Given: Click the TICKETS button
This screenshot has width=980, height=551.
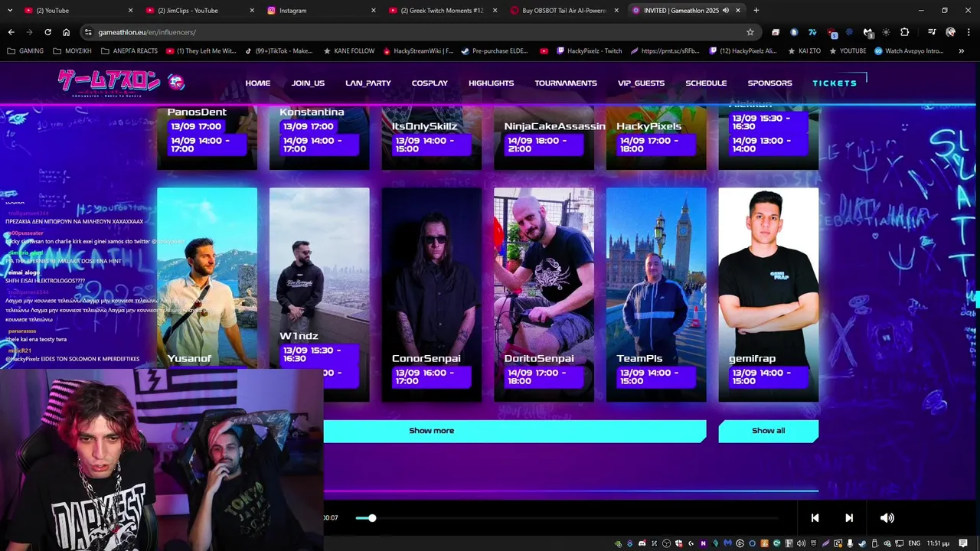Looking at the screenshot, I should click(x=835, y=83).
